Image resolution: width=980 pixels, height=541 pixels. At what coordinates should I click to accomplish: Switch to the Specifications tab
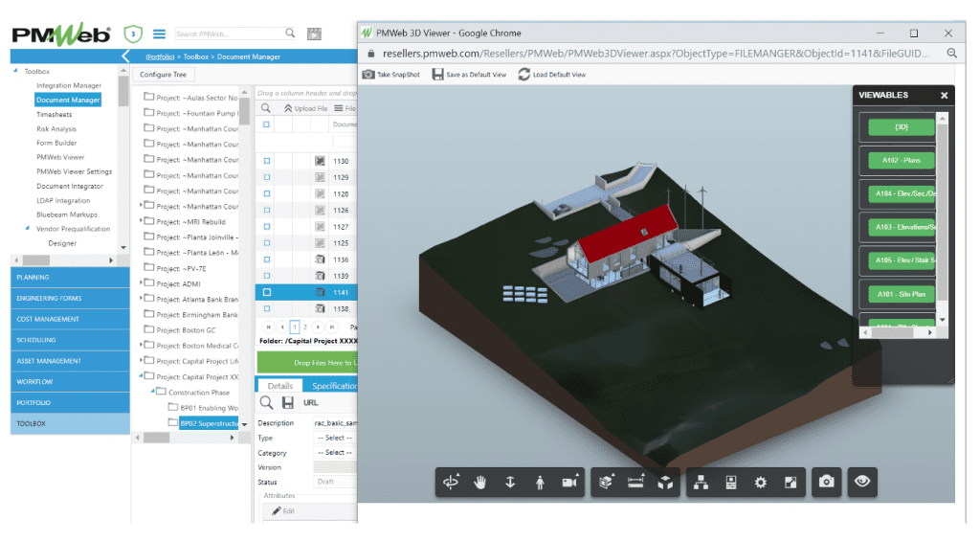point(334,386)
